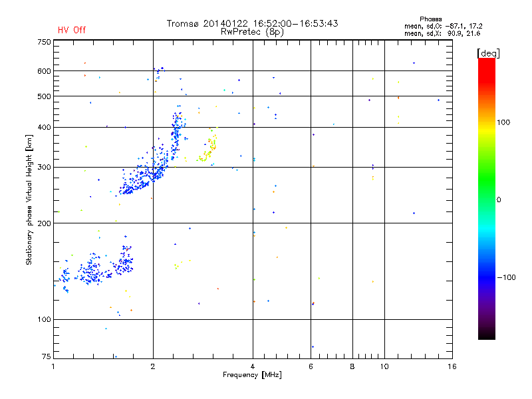Screen dimensions: 532x399
Task: Click the 8 MHz frequency tick label
Action: (x=352, y=366)
